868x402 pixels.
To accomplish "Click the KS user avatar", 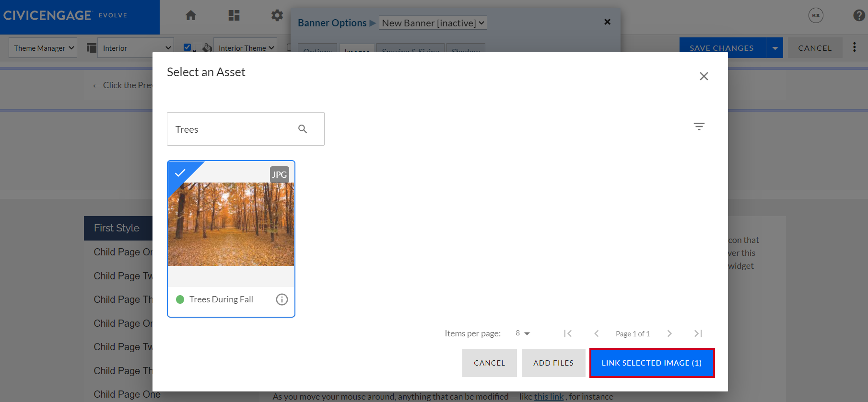I will 816,15.
